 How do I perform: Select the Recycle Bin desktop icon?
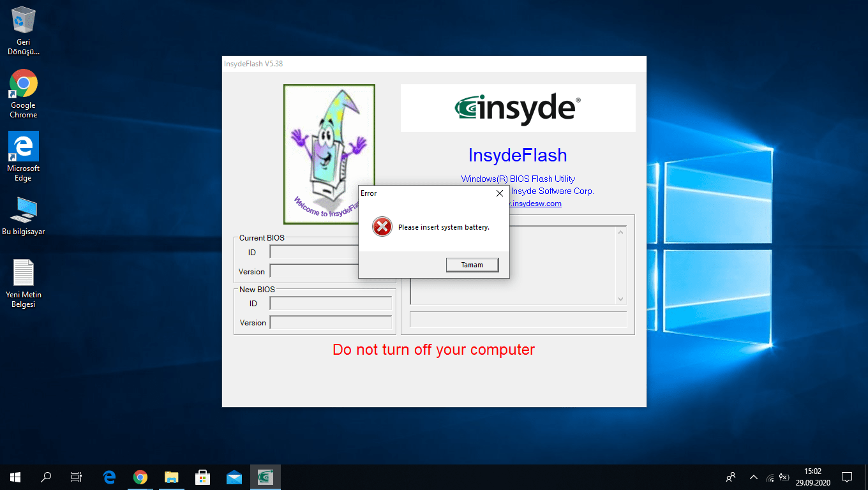pyautogui.click(x=24, y=31)
